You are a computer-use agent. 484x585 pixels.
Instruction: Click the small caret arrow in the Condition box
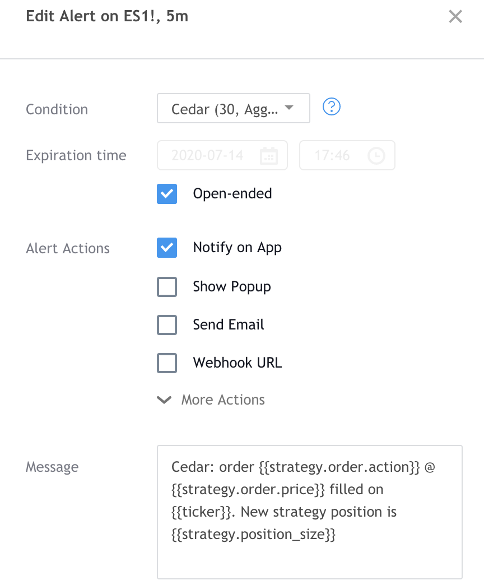(289, 107)
